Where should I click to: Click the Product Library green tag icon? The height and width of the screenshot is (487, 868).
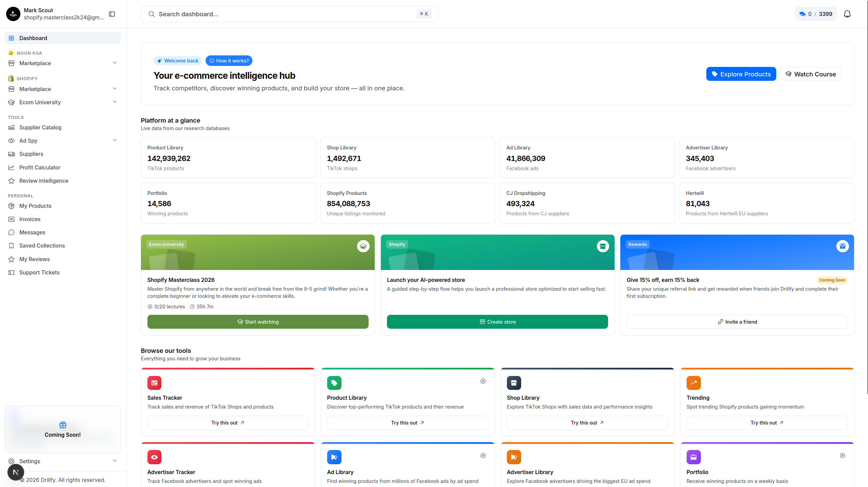pos(334,383)
